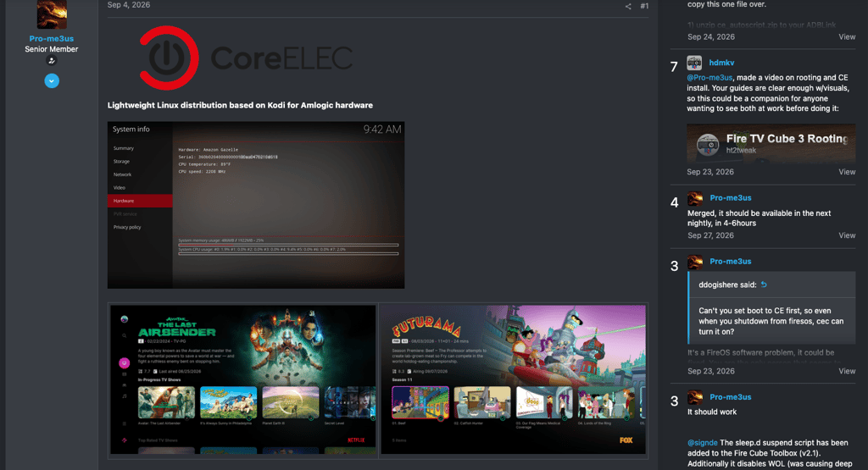The height and width of the screenshot is (470, 868).
Task: Click hdmkv's avatar icon
Action: click(x=694, y=63)
